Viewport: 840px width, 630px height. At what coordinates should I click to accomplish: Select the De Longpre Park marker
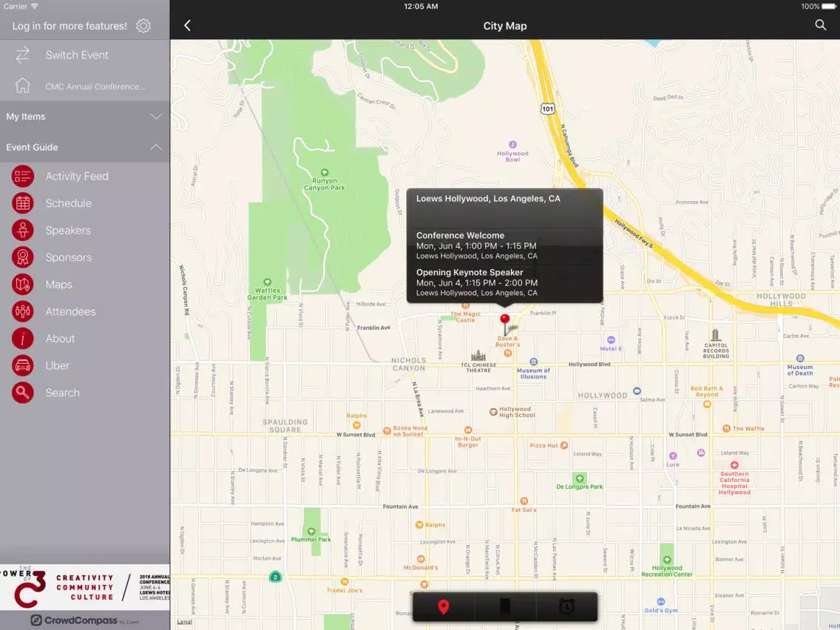579,478
